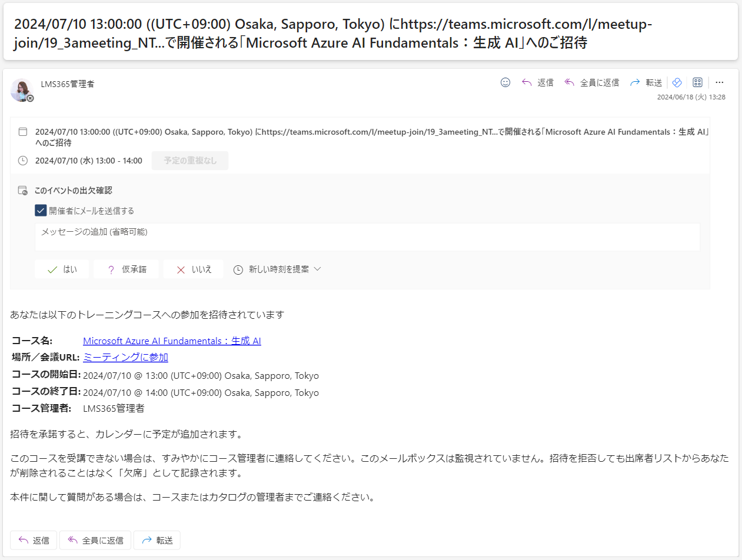This screenshot has width=742, height=560.
Task: Open the Viva Insights icon in the header toolbar
Action: point(677,83)
